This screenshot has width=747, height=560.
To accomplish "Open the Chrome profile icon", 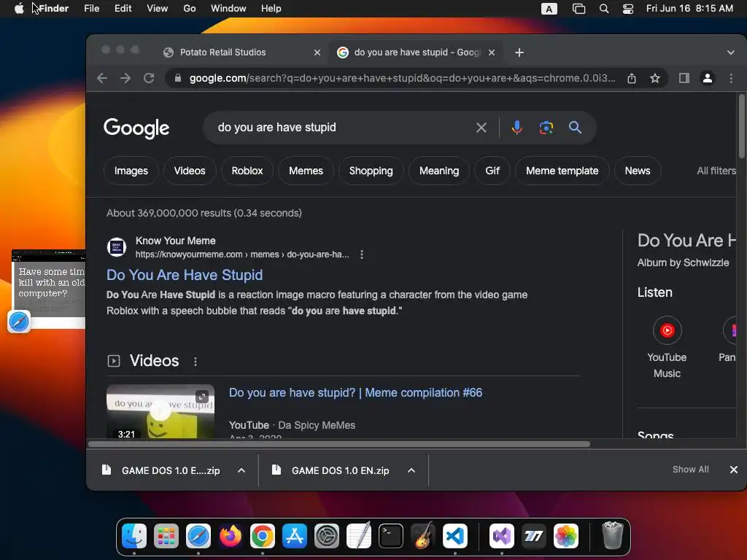I will pyautogui.click(x=708, y=78).
